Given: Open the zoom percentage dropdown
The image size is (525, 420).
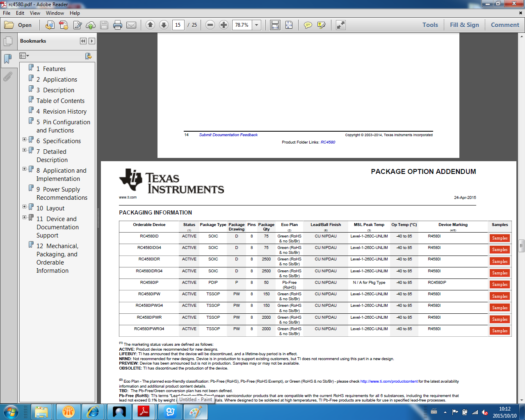Looking at the screenshot, I should coord(257,25).
